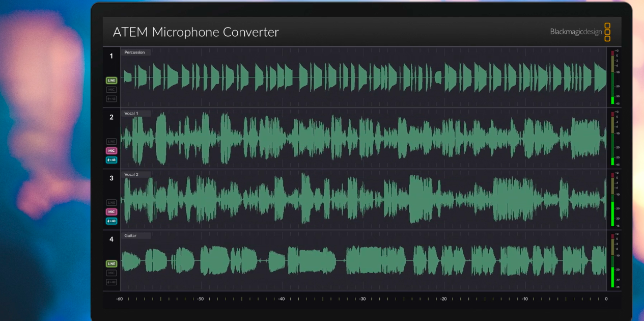This screenshot has width=644, height=321.
Task: Toggle LINE input on channel 4 Guitar
Action: click(111, 264)
